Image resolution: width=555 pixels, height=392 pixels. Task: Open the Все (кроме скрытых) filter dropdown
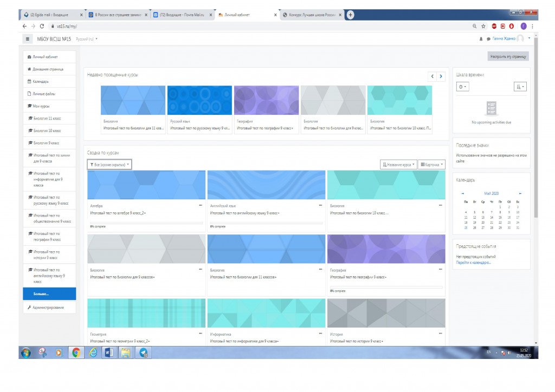(x=109, y=165)
